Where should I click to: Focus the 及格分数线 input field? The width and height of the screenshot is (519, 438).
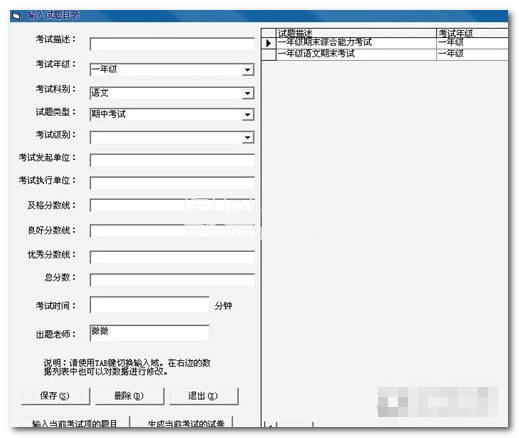pyautogui.click(x=172, y=205)
